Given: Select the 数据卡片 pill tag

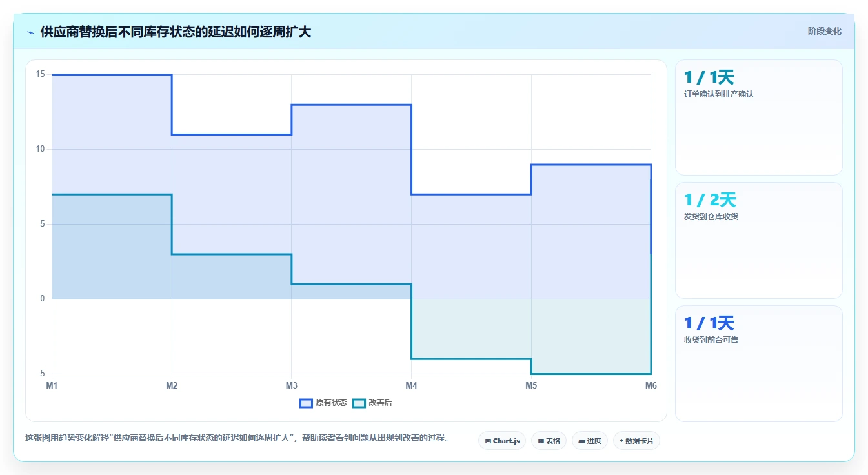Looking at the screenshot, I should [636, 441].
